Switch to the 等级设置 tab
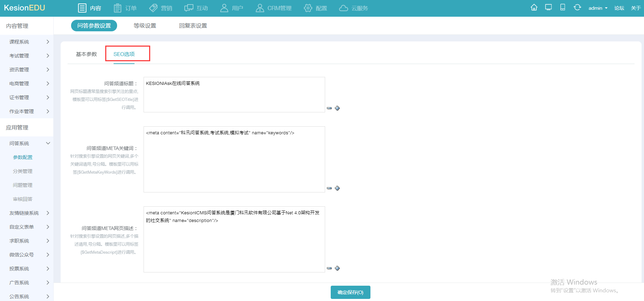The width and height of the screenshot is (644, 301). [x=145, y=26]
